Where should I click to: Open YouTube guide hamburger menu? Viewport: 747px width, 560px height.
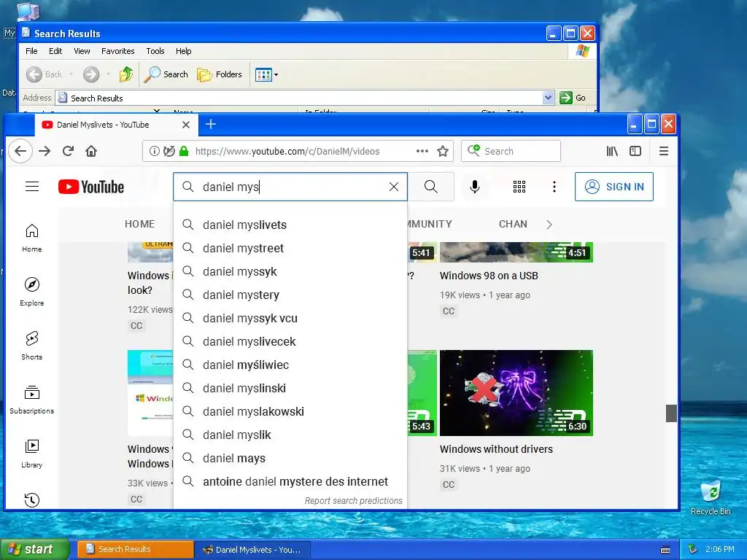point(32,186)
